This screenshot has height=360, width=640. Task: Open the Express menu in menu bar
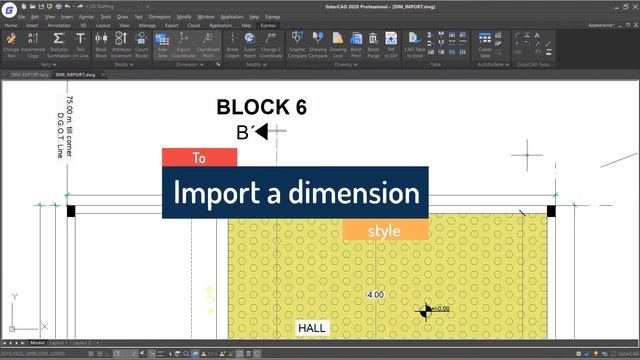[x=273, y=17]
